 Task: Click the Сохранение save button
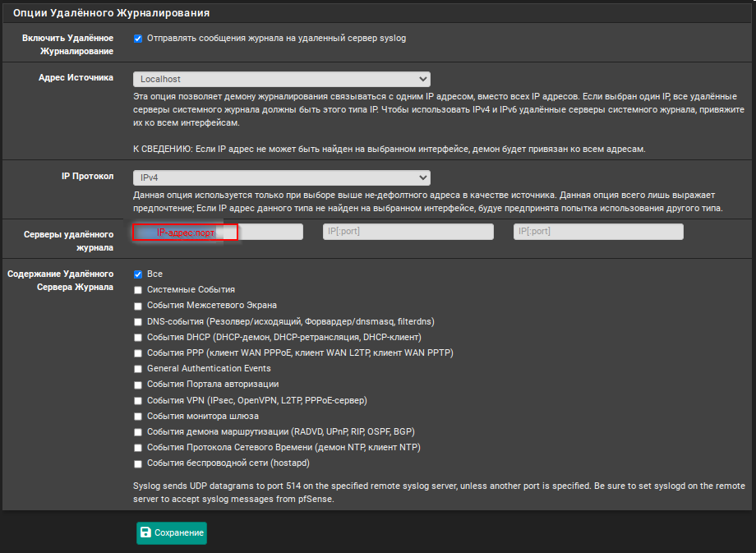coord(172,532)
